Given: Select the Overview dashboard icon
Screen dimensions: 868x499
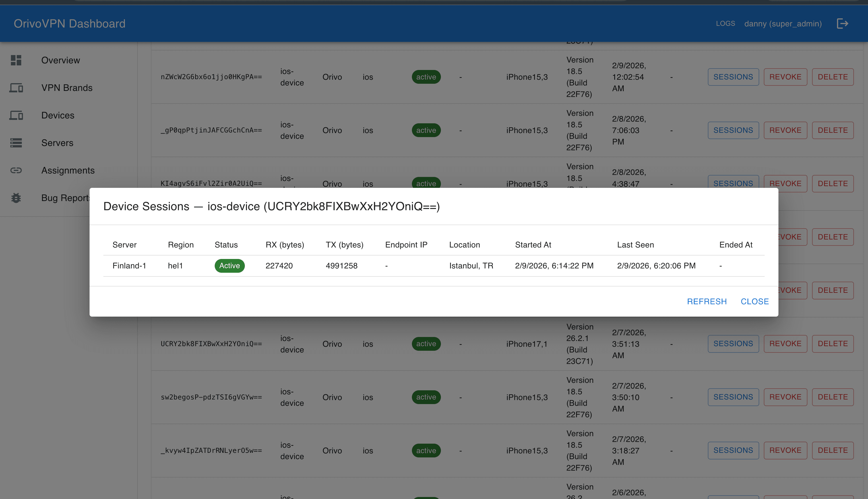Looking at the screenshot, I should (x=16, y=60).
